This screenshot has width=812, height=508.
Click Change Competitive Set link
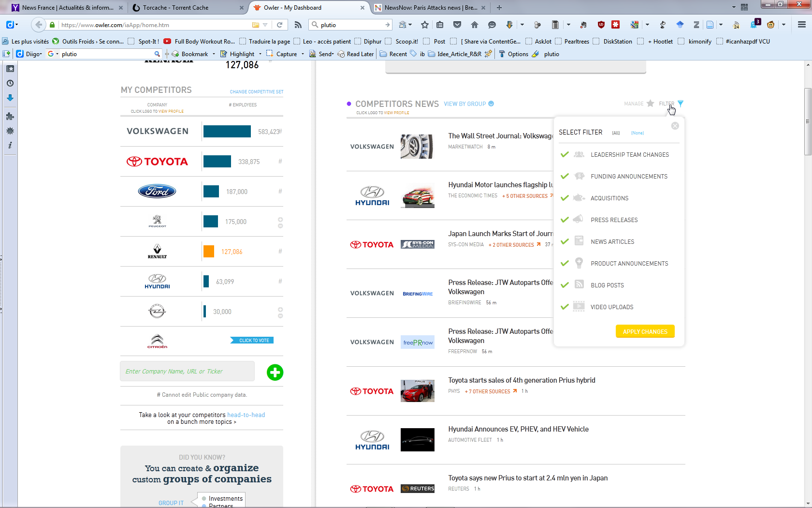pyautogui.click(x=257, y=92)
